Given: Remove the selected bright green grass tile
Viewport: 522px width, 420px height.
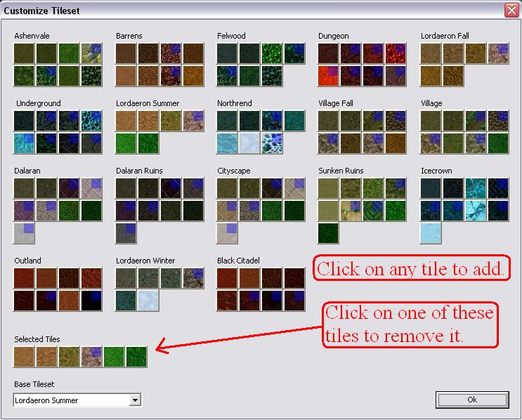Looking at the screenshot, I should click(114, 357).
